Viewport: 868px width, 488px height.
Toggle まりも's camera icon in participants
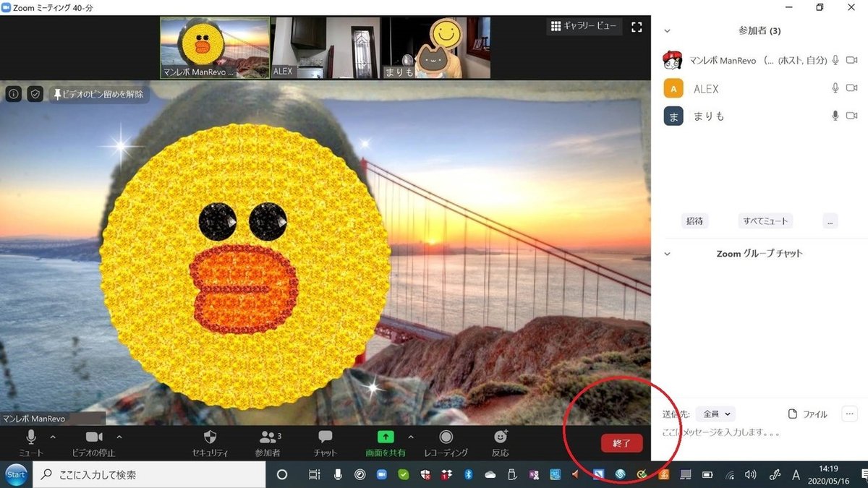852,116
